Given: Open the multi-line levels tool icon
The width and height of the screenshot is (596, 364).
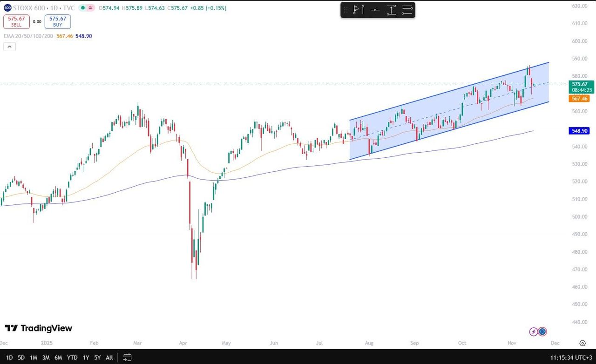Looking at the screenshot, I should (x=407, y=10).
